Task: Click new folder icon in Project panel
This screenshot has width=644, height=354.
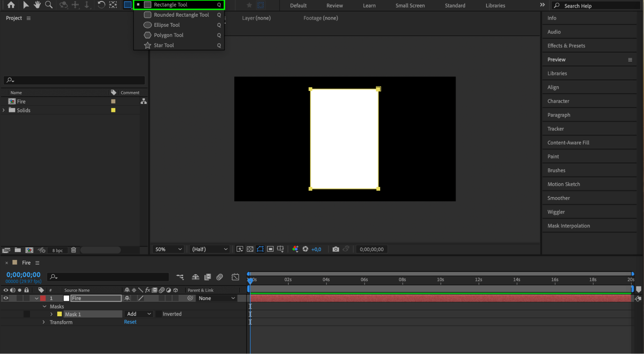Action: pyautogui.click(x=18, y=250)
